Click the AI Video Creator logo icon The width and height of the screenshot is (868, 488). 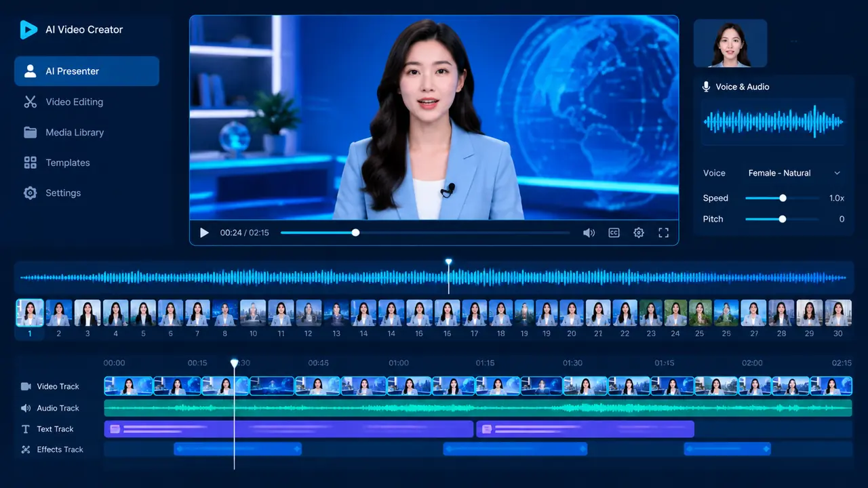point(28,30)
